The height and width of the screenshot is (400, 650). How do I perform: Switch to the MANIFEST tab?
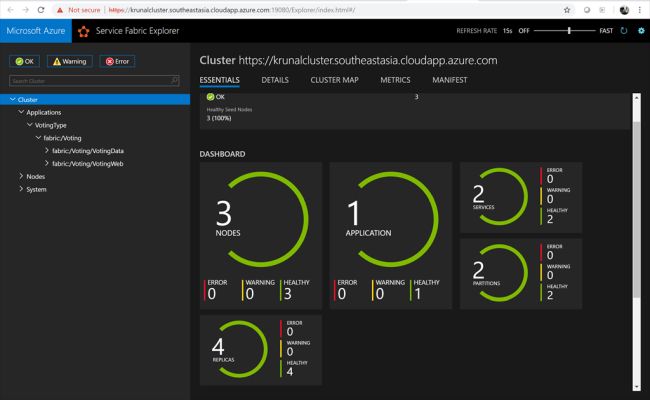pos(450,80)
